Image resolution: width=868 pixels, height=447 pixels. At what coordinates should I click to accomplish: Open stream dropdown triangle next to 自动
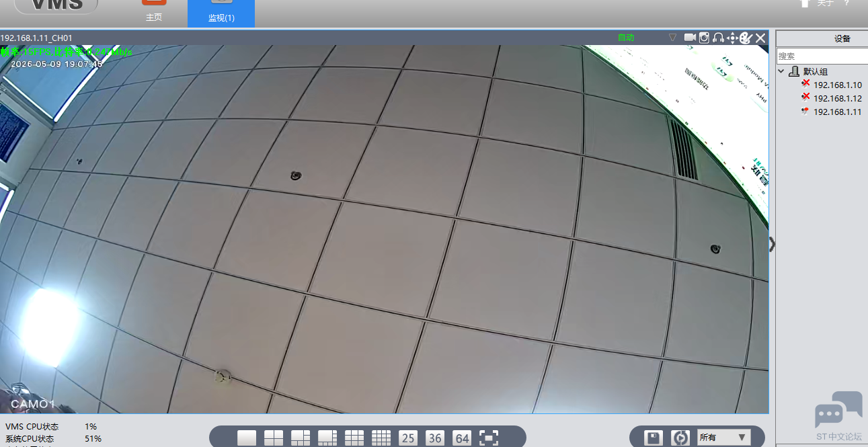pyautogui.click(x=672, y=38)
